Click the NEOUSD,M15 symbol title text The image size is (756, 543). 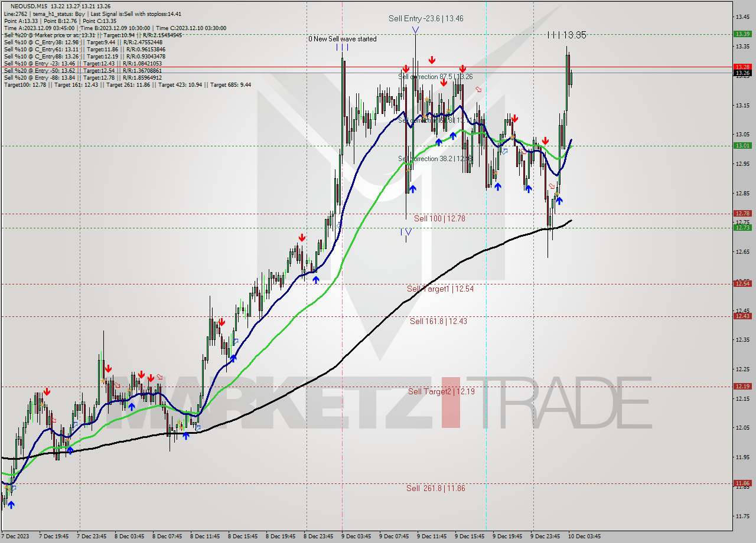tap(28, 6)
